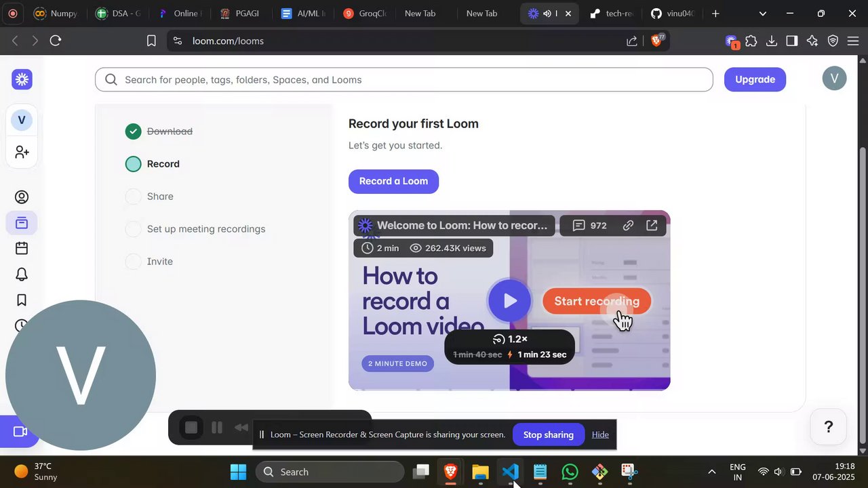Open the user account avatar at top right
868x488 pixels.
pos(834,79)
